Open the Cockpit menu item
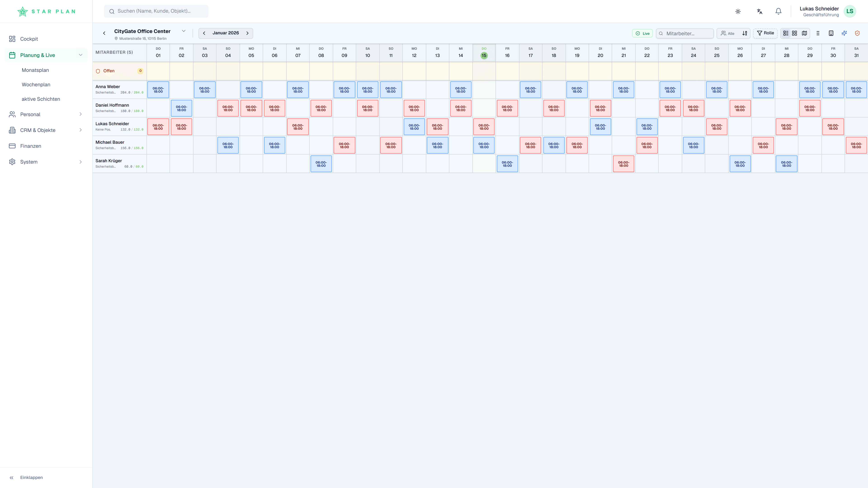868x488 pixels. coord(29,39)
